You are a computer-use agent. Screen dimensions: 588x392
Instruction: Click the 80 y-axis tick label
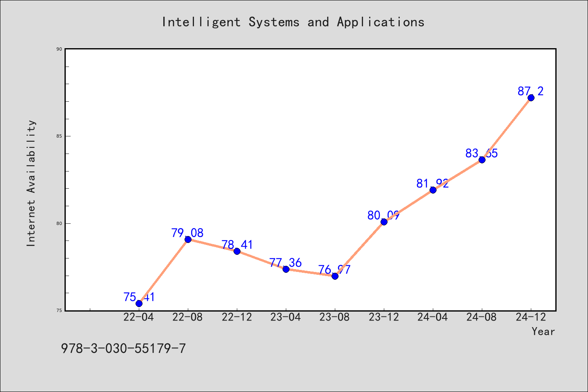point(59,223)
